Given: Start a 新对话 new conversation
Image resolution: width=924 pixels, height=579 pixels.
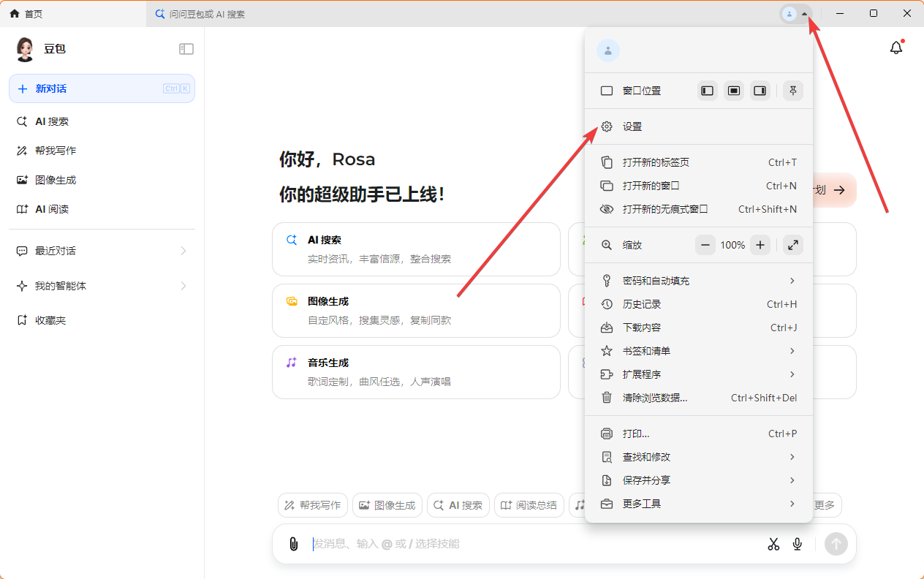Looking at the screenshot, I should coord(102,88).
